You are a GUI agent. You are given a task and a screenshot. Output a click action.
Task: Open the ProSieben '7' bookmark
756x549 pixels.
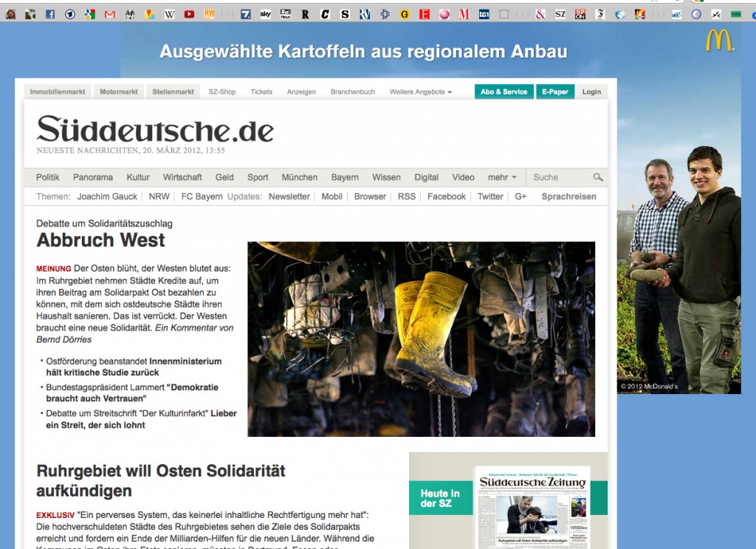pyautogui.click(x=246, y=15)
